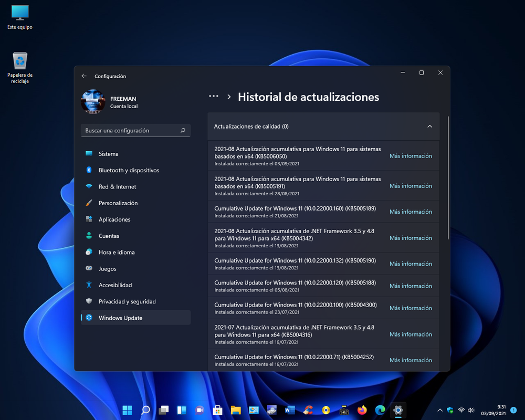
Task: Click the Privacidad shield icon
Action: pyautogui.click(x=89, y=301)
